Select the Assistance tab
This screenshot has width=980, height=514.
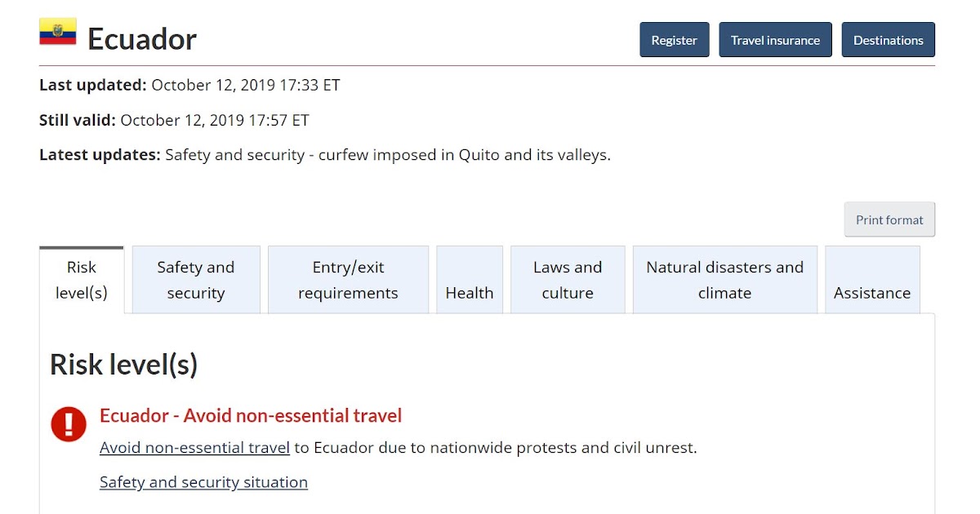871,281
